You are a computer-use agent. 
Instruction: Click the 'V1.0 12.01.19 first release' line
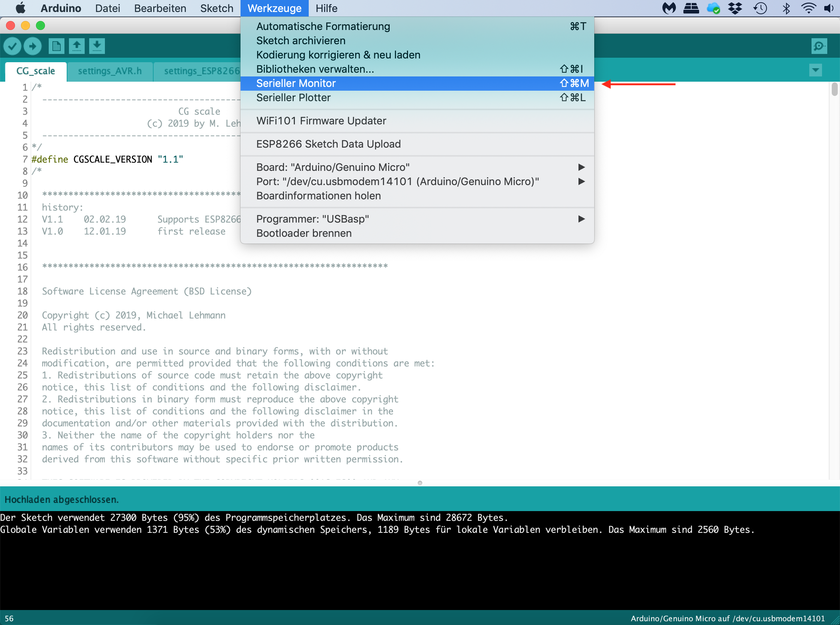coord(133,231)
